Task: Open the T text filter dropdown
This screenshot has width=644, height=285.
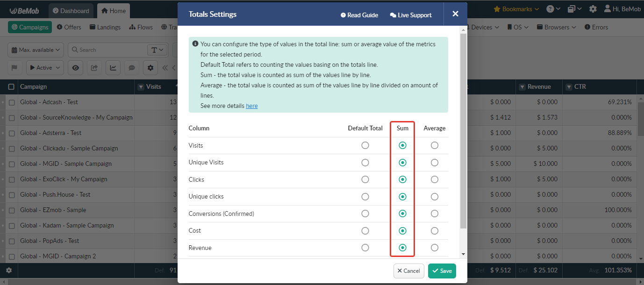Action: pos(157,50)
